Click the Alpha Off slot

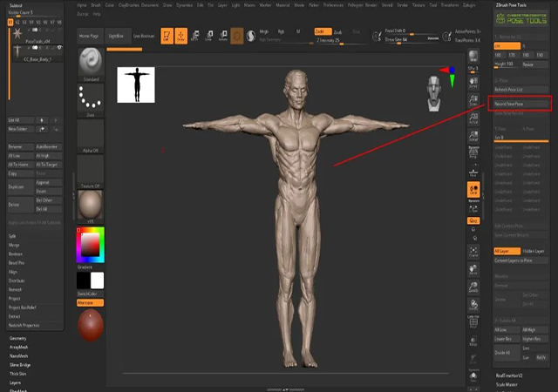(x=90, y=137)
